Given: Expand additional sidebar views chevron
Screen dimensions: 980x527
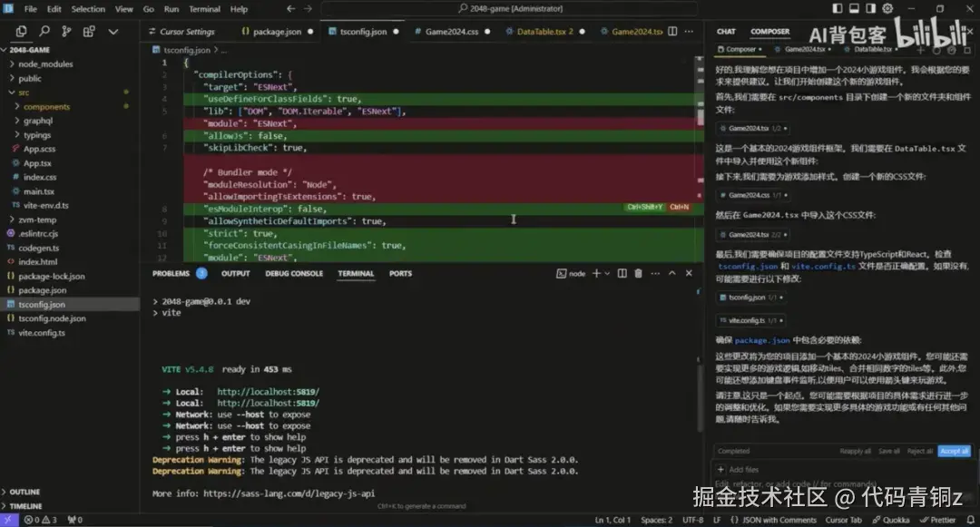Looking at the screenshot, I should [113, 31].
